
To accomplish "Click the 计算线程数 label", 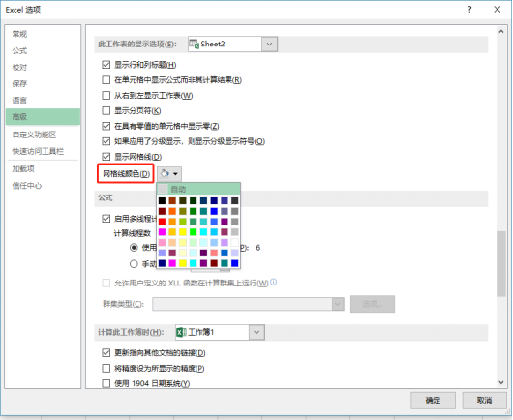I will (x=133, y=233).
